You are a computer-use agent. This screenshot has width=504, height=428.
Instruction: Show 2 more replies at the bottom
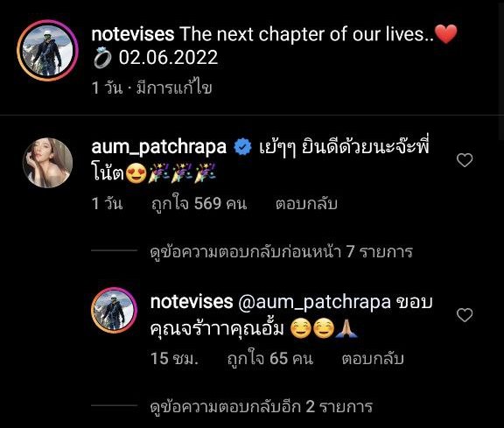click(262, 406)
